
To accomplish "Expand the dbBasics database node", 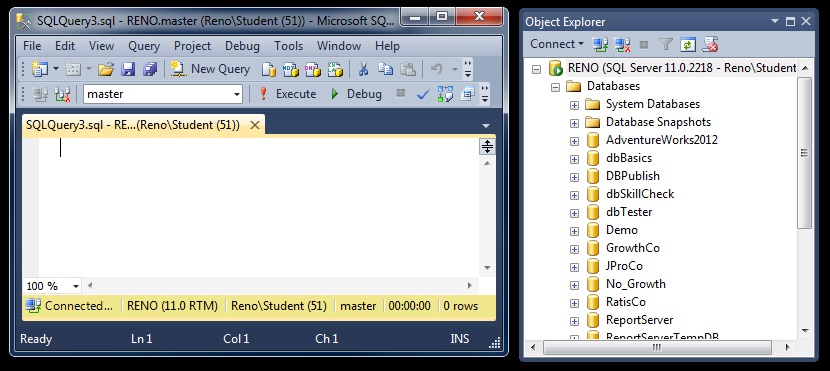I will (x=574, y=158).
